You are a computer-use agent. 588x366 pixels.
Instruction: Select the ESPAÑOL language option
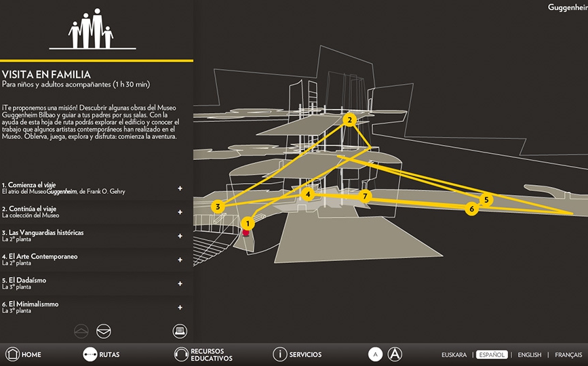[492, 354]
